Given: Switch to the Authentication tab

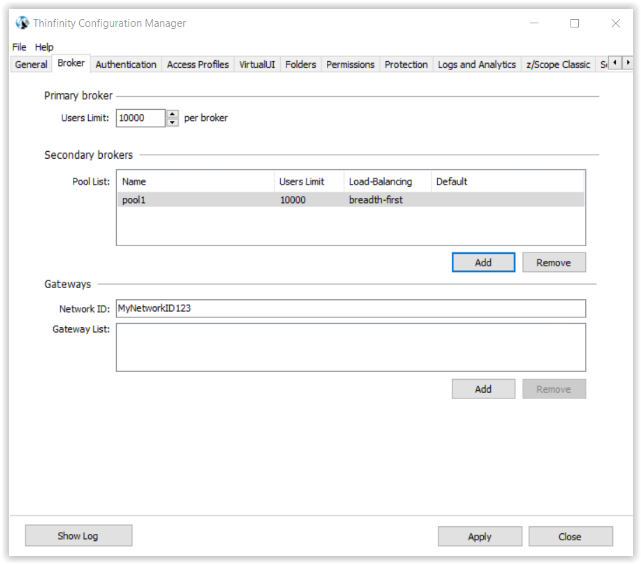Looking at the screenshot, I should coord(126,65).
